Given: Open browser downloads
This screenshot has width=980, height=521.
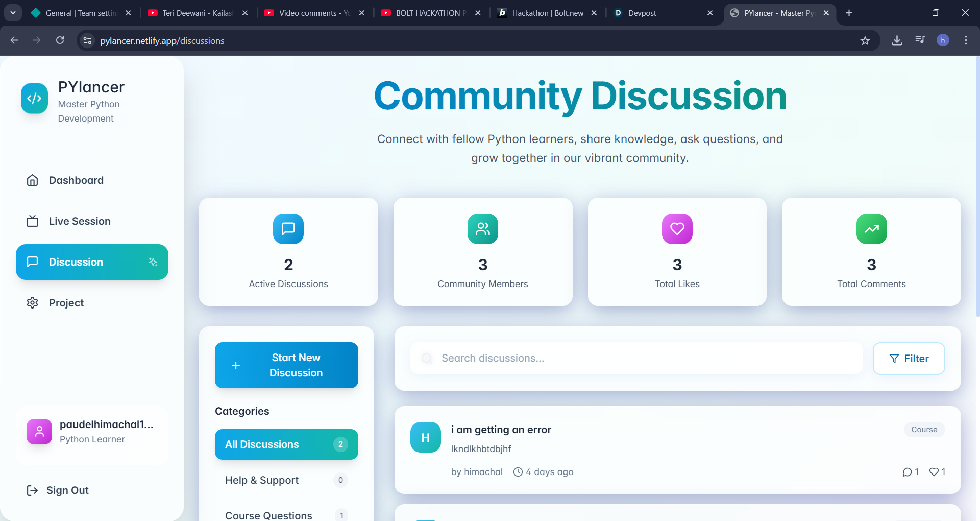Looking at the screenshot, I should pyautogui.click(x=897, y=40).
